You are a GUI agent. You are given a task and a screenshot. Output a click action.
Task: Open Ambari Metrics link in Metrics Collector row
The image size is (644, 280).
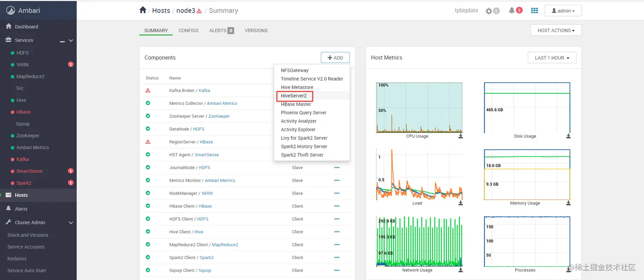coord(221,103)
